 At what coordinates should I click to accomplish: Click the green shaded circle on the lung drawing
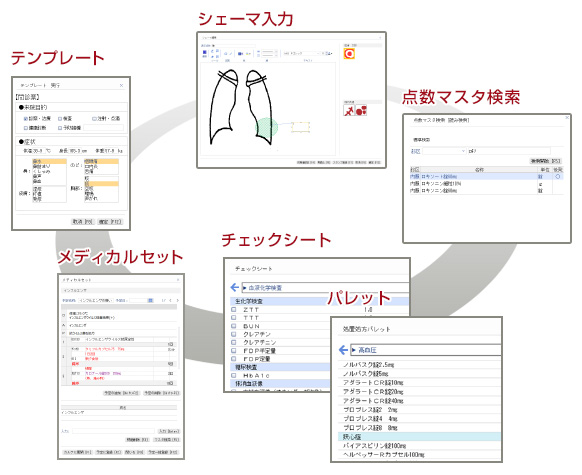[267, 127]
